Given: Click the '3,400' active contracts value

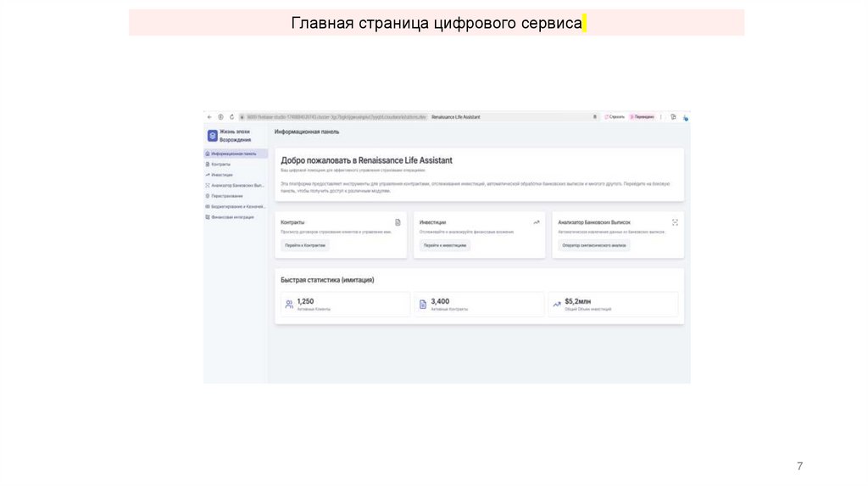Looking at the screenshot, I should tap(440, 301).
